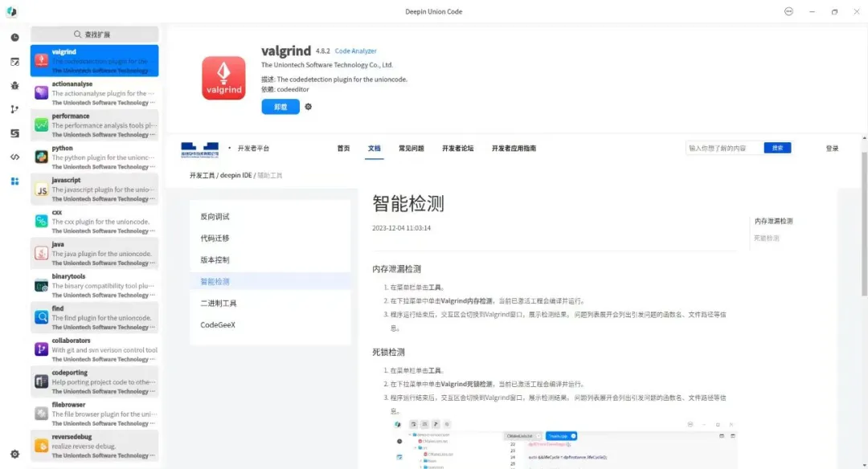The image size is (868, 469).
Task: Select the reversedebug plugin icon
Action: click(x=42, y=446)
